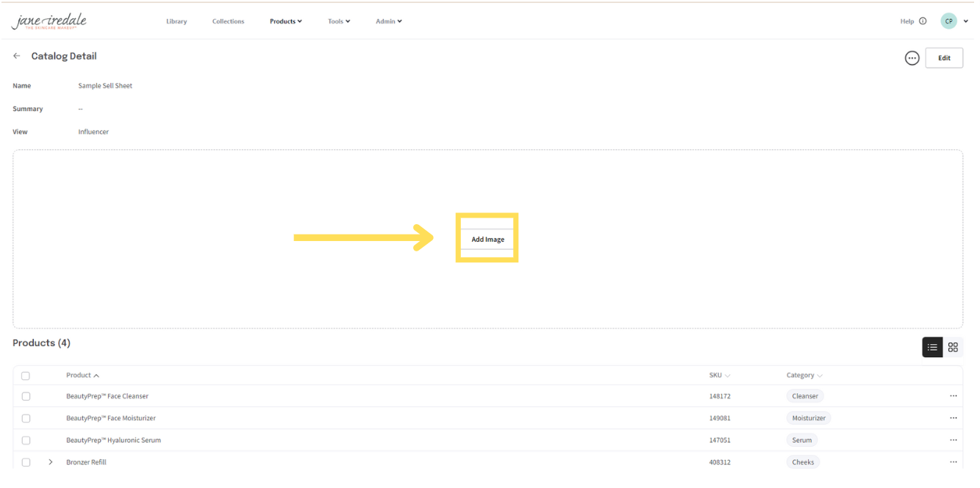
Task: Click the Serum category tag
Action: point(802,440)
